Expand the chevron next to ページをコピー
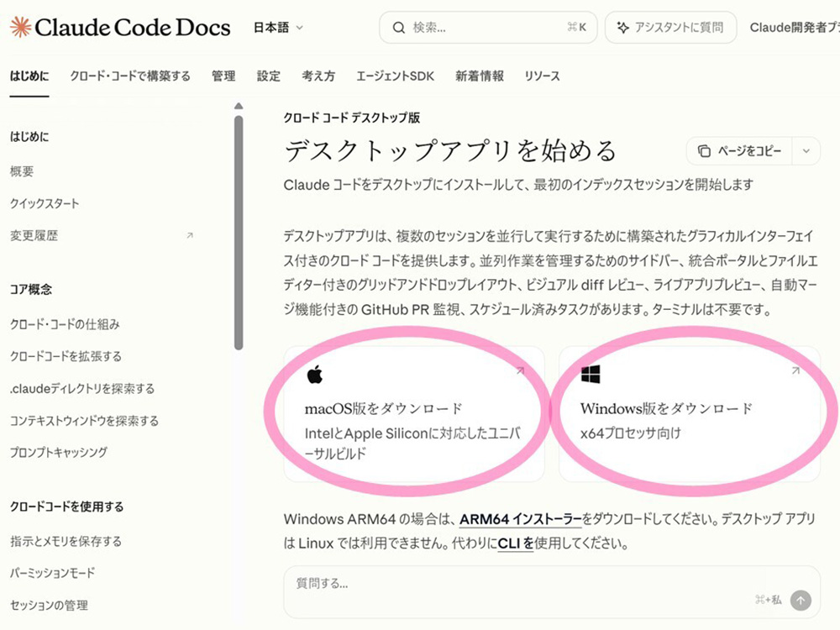The height and width of the screenshot is (630, 840). [x=806, y=151]
